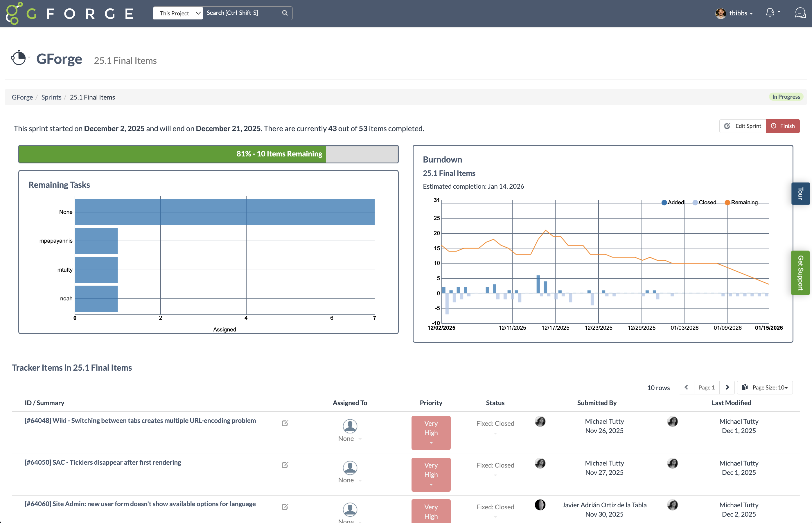Viewport: 812px width, 523px height.
Task: Click the GForge logo in header
Action: [70, 13]
